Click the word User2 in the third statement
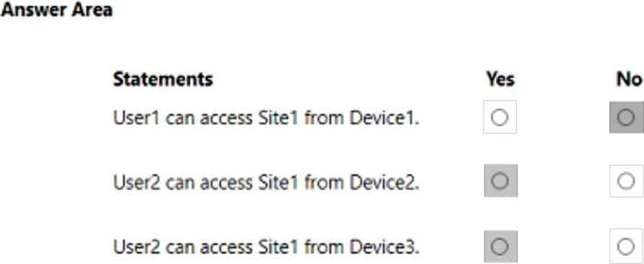 click(137, 247)
